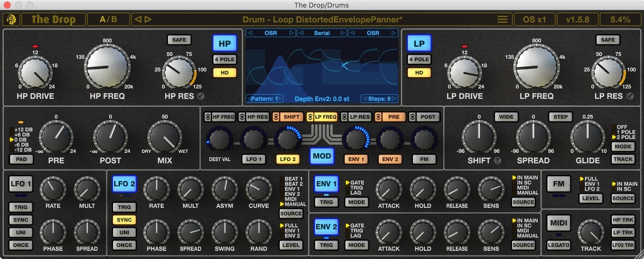
Task: Click left arrow of Serial routing selector
Action: 301,33
